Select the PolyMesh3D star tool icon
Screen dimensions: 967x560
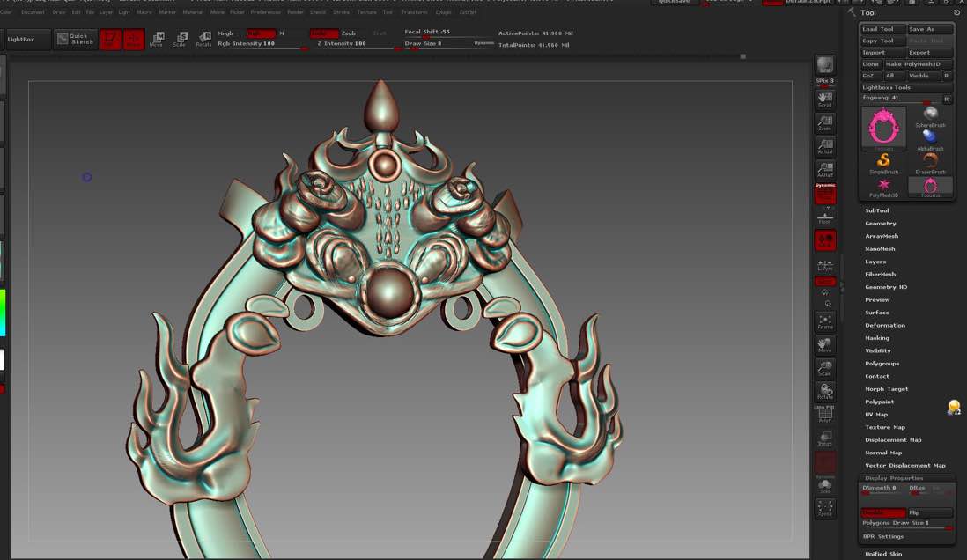tap(883, 187)
